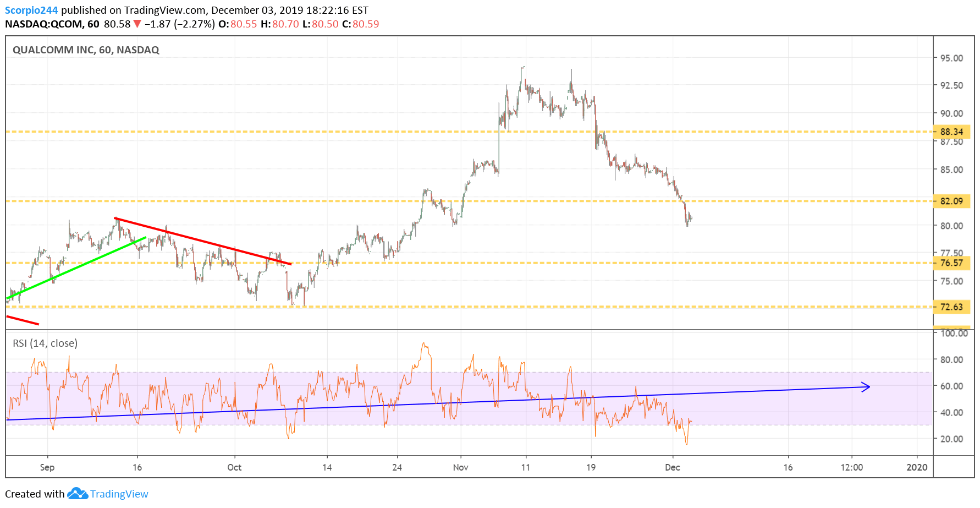The image size is (980, 508).
Task: Click the RSI 20.00 axis label
Action: click(951, 439)
